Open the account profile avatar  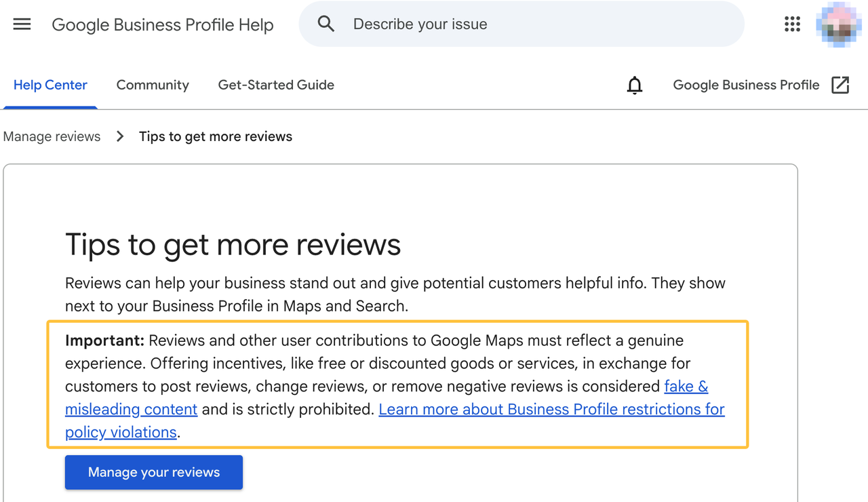point(838,24)
